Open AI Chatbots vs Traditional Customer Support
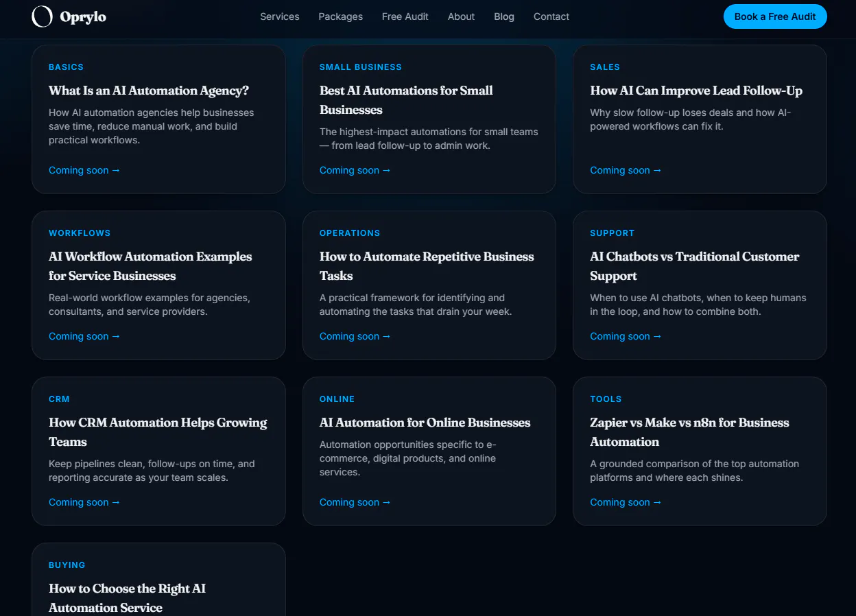The image size is (856, 616). pos(695,266)
